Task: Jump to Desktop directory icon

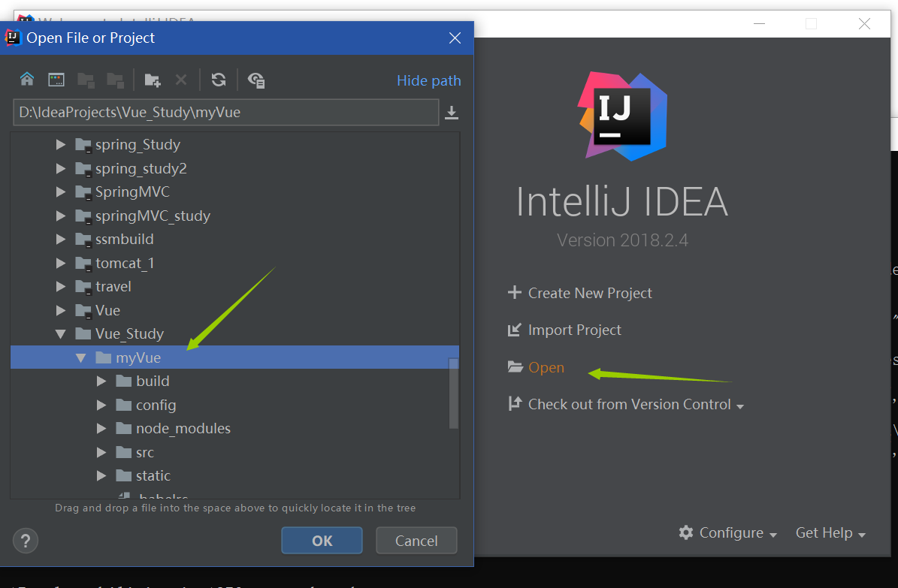Action: (x=56, y=80)
